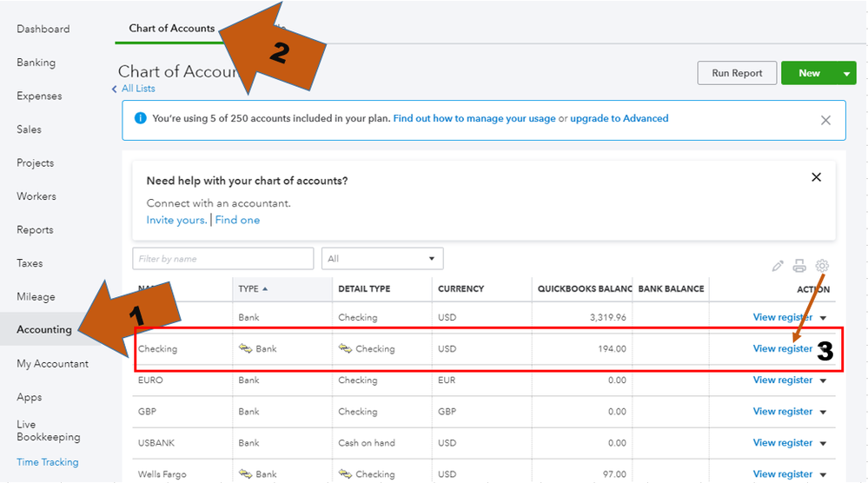This screenshot has width=868, height=483.
Task: Open Workers in the sidebar
Action: pos(36,196)
